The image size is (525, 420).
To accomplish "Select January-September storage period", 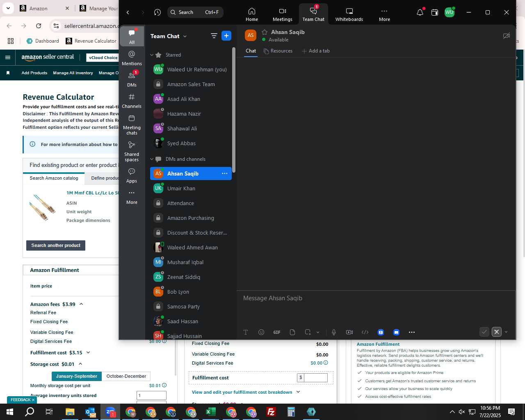I will [x=77, y=376].
